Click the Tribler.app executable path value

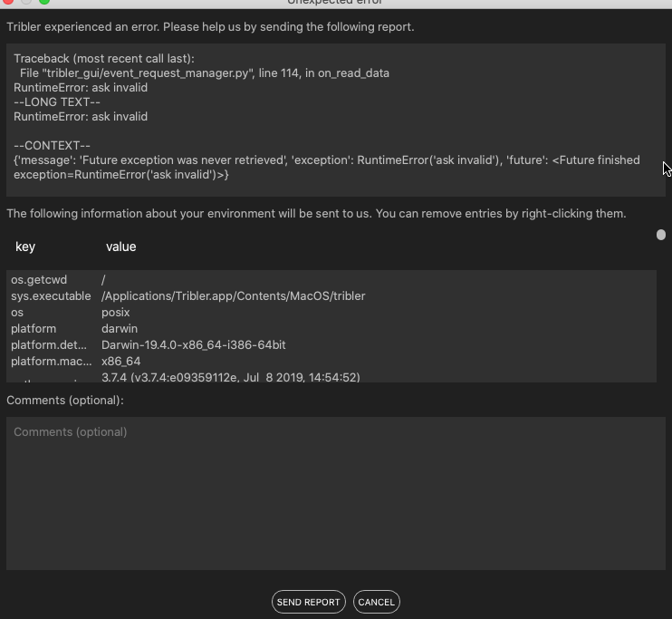(233, 296)
